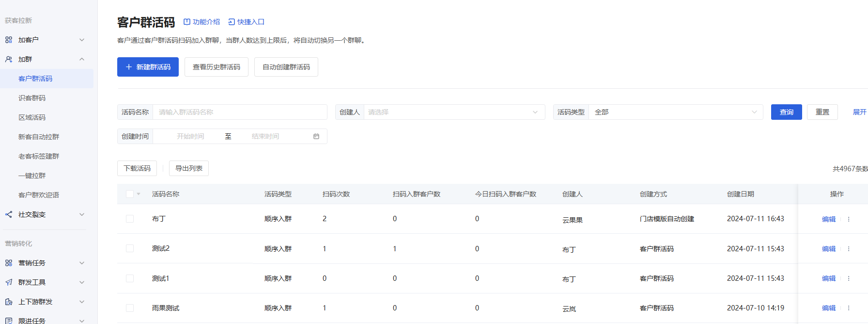Click the 门店模版自动创建 cell text
The width and height of the screenshot is (868, 324).
pos(667,219)
